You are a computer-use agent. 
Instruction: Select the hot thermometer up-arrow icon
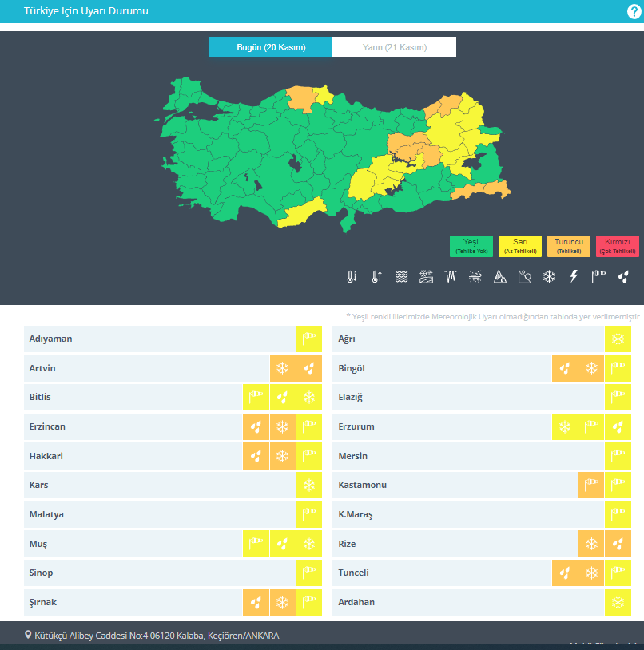376,277
